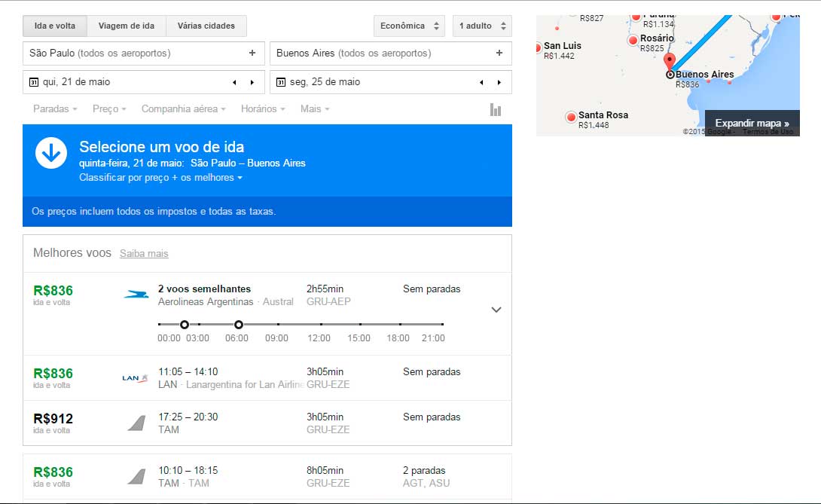Click the blue downward arrow circle icon
Viewport: 821px width, 504px height.
tap(50, 152)
